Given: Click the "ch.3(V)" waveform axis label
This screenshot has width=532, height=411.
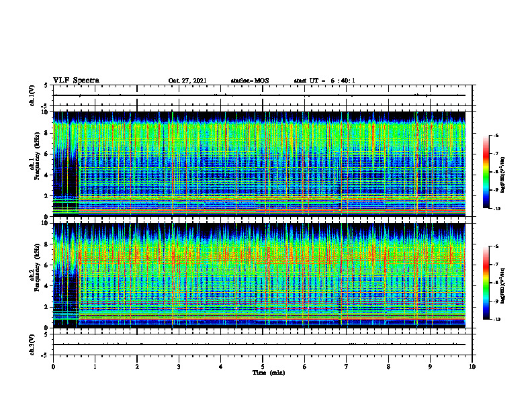Looking at the screenshot, I should click(32, 345).
